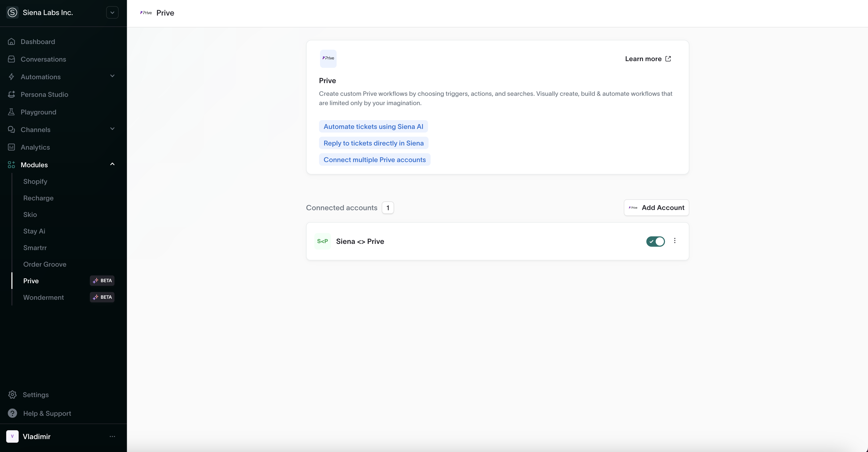Click the Prive logo inside Add Account
Screen dimensions: 868x452
coord(633,207)
